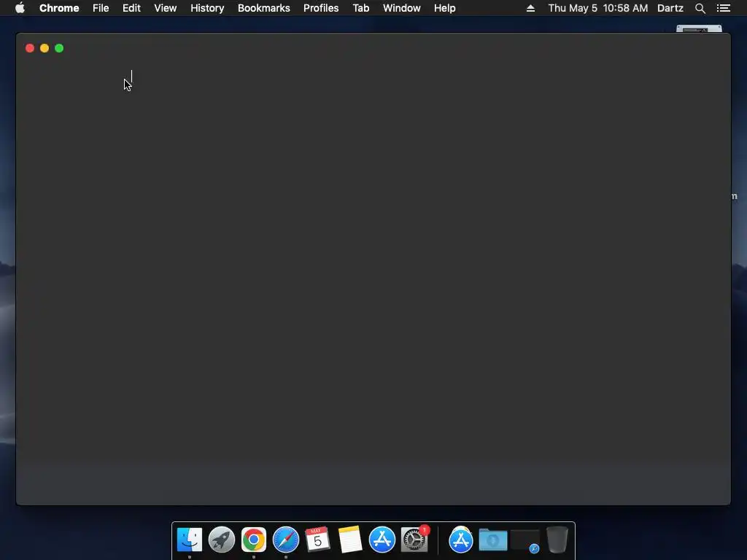The image size is (747, 560).
Task: Open the Edit menu
Action: coord(131,8)
